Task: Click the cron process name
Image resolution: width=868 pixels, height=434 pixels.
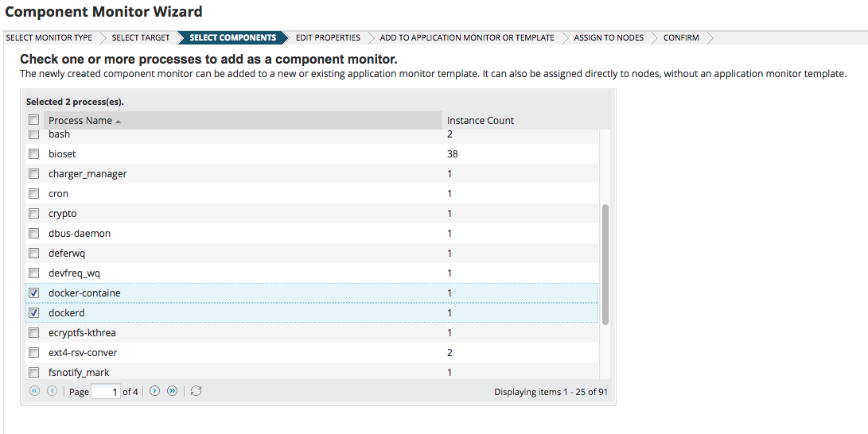Action: [x=58, y=193]
